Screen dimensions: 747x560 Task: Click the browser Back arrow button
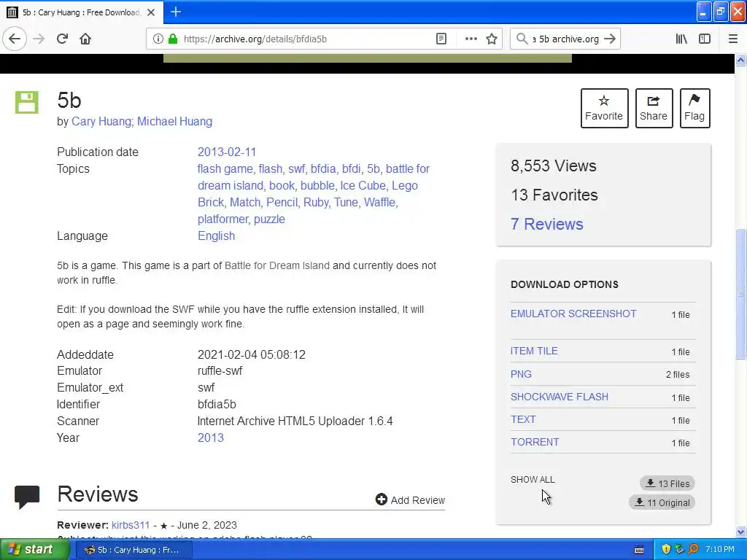click(x=15, y=39)
